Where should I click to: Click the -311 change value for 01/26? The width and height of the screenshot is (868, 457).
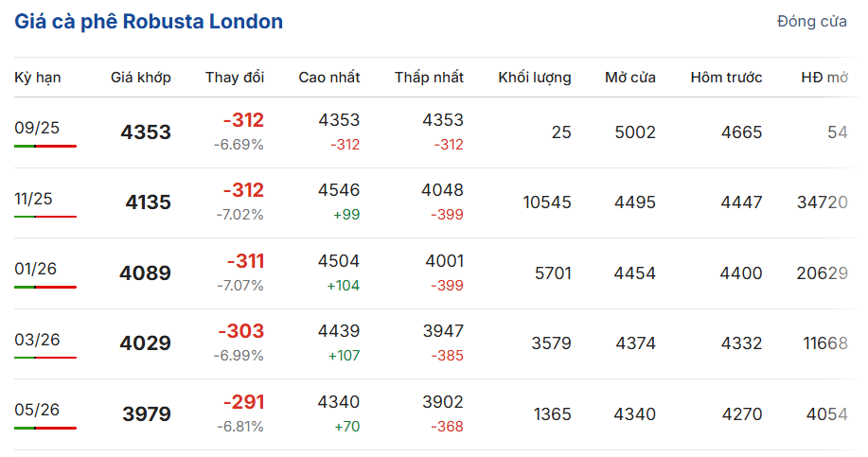pyautogui.click(x=245, y=261)
